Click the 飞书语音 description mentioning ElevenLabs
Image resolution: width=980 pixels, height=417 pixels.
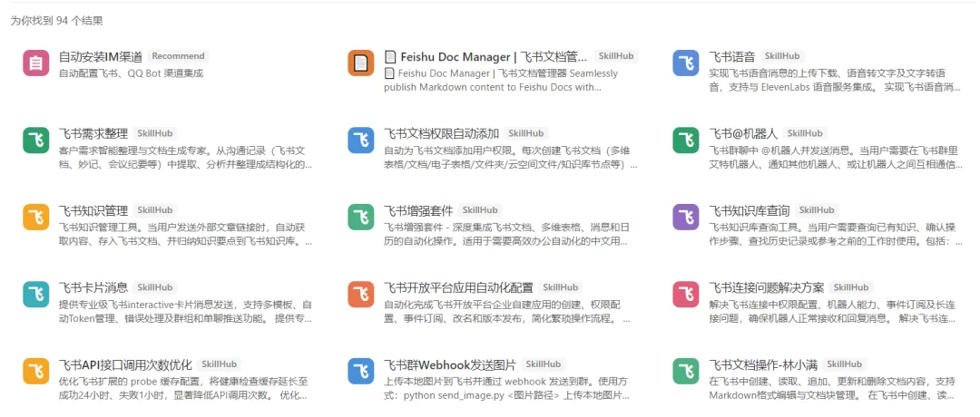[x=835, y=81]
